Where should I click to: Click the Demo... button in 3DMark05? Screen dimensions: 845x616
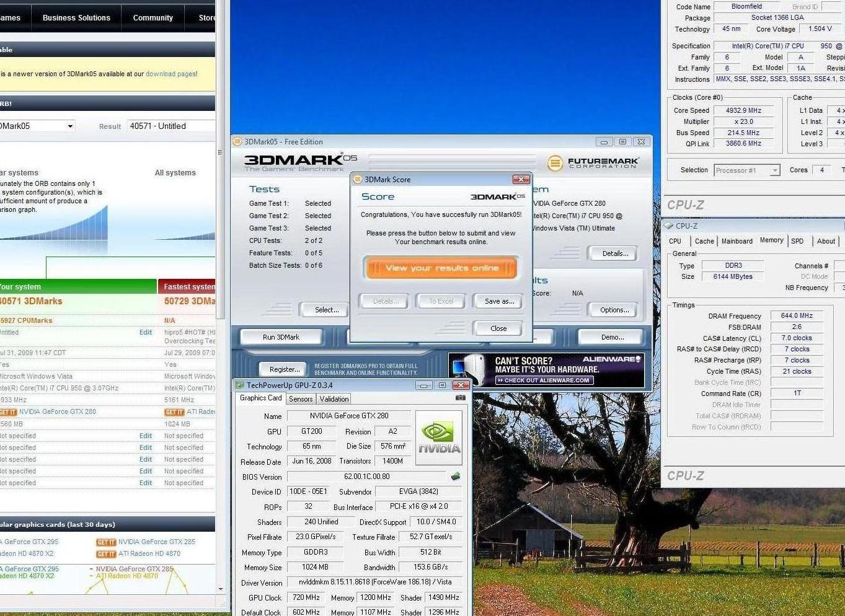click(613, 337)
